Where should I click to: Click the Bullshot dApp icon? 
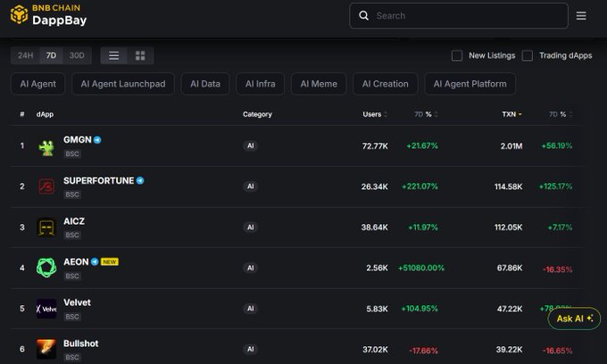(x=46, y=349)
